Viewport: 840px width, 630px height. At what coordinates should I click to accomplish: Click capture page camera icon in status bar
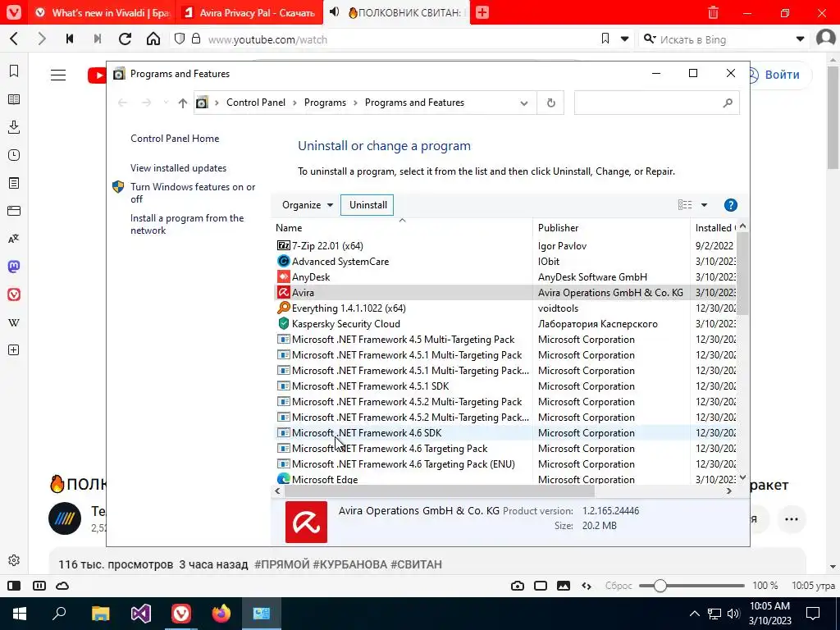point(518,586)
